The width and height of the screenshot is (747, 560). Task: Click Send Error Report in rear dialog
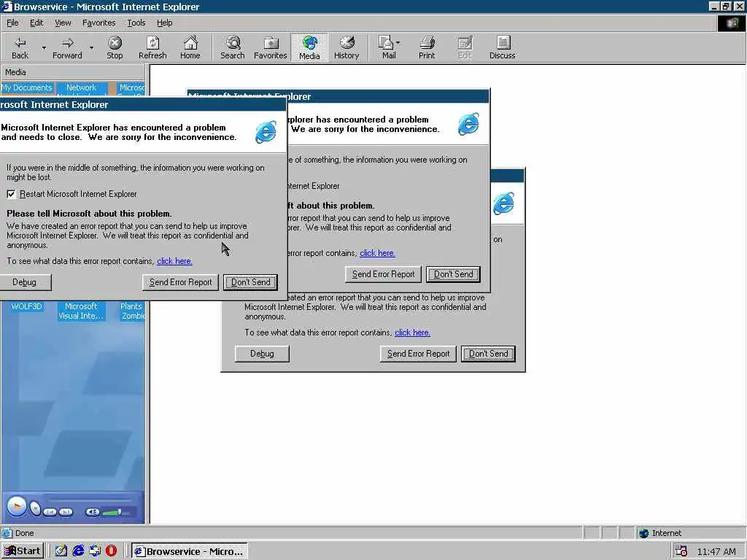coord(418,354)
